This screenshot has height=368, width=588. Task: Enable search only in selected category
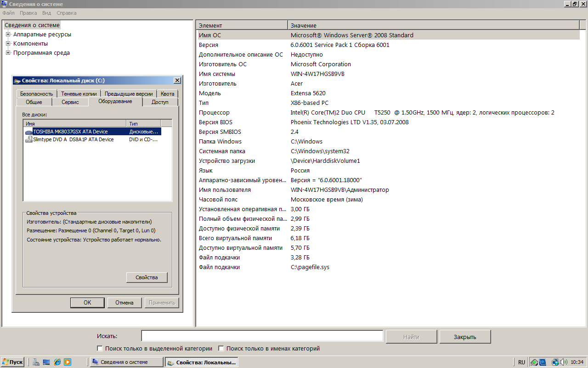click(100, 349)
